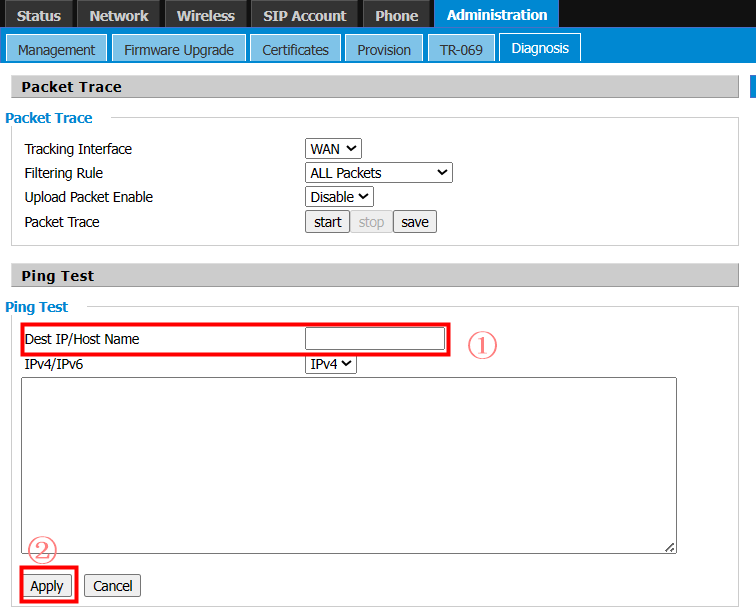Expand the Tracking Interface WAN dropdown
Viewport: 756px width, 609px height.
(x=333, y=149)
